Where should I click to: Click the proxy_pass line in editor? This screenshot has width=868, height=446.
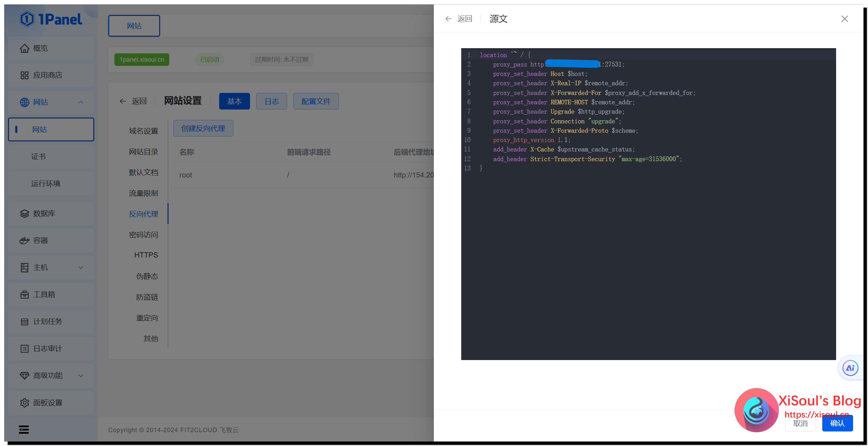559,64
